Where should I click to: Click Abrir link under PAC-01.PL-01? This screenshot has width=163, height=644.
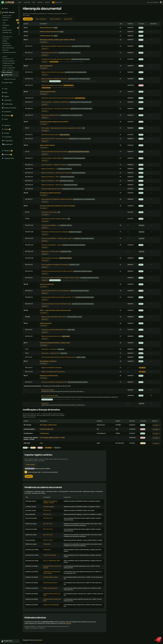click(x=45, y=49)
